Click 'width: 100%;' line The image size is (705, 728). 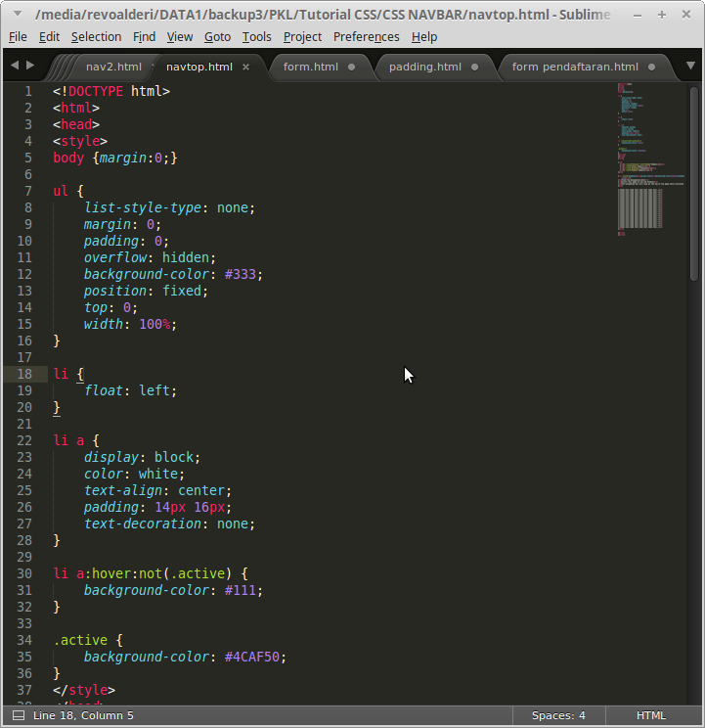point(130,324)
